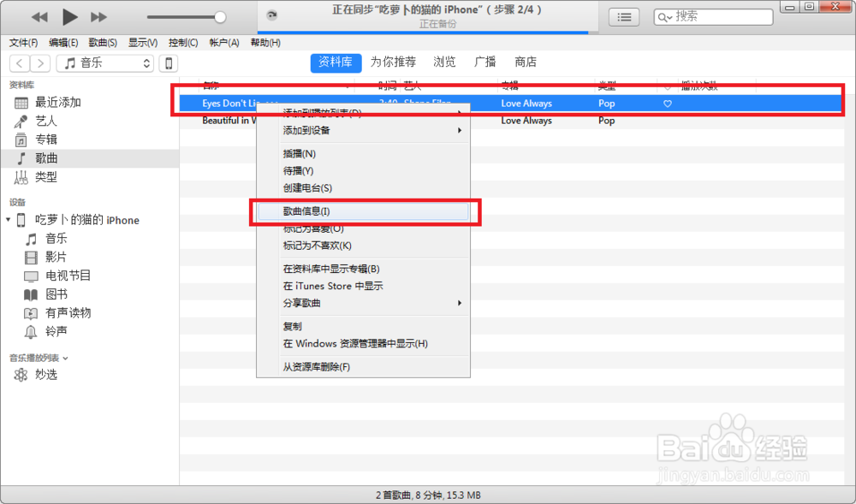Image resolution: width=856 pixels, height=504 pixels.
Task: Switch to the 为你推荐 tab
Action: [x=393, y=62]
